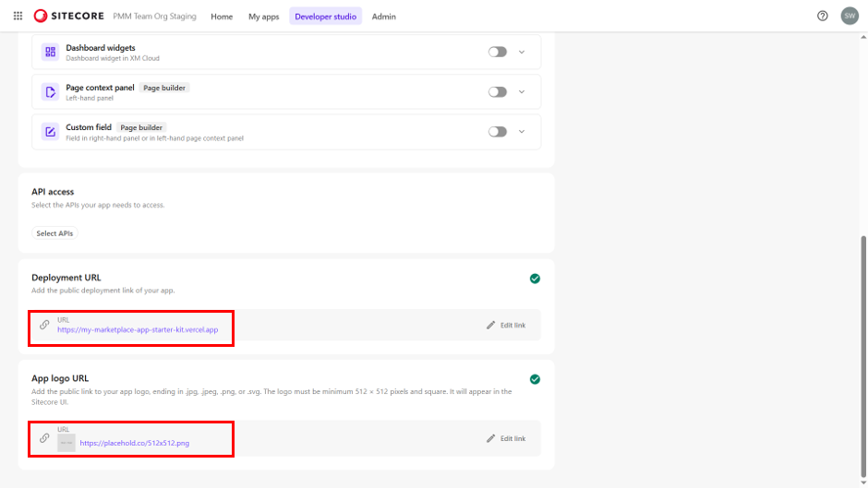
Task: Enable the Dashboard widgets toggle
Action: [497, 52]
